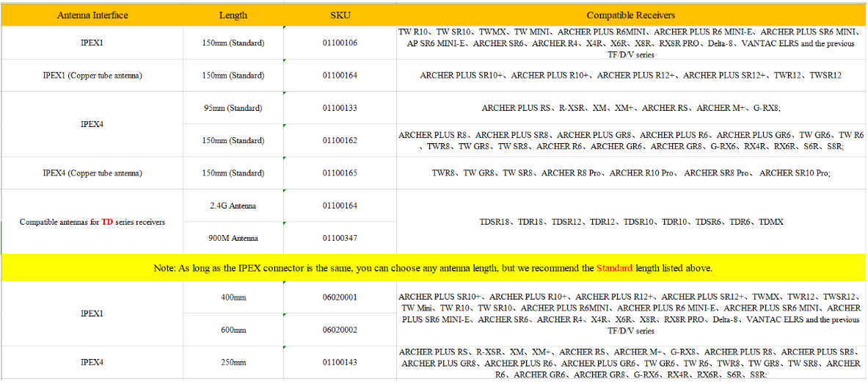
Task: Select SKU cell 01100143
Action: point(339,363)
